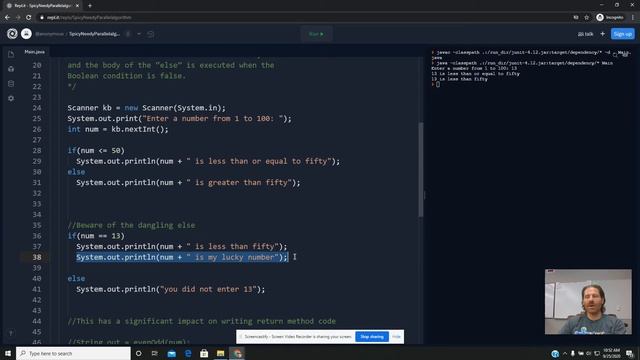640x360 pixels.
Task: Click the "//Beware of the dangling else" comment
Action: (x=131, y=225)
